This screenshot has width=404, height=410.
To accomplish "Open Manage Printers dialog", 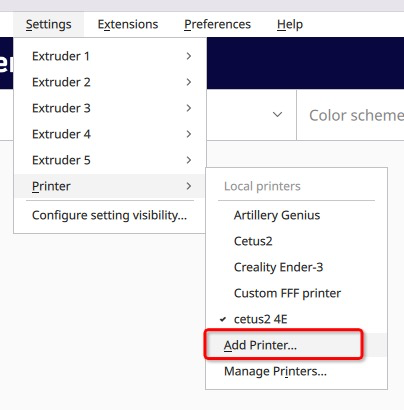I will 296,371.
